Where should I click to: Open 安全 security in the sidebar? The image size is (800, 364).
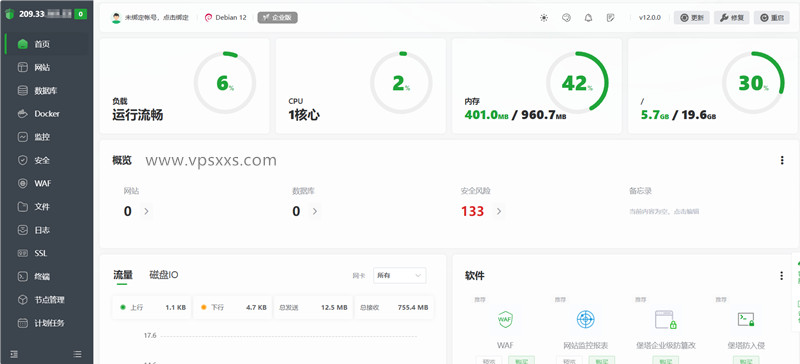pos(46,160)
